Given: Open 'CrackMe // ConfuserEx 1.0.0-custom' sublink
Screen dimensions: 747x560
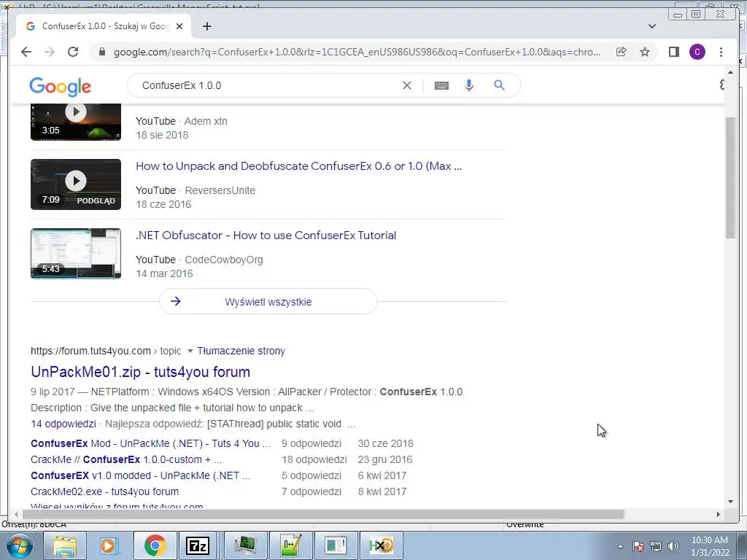Looking at the screenshot, I should point(126,459).
